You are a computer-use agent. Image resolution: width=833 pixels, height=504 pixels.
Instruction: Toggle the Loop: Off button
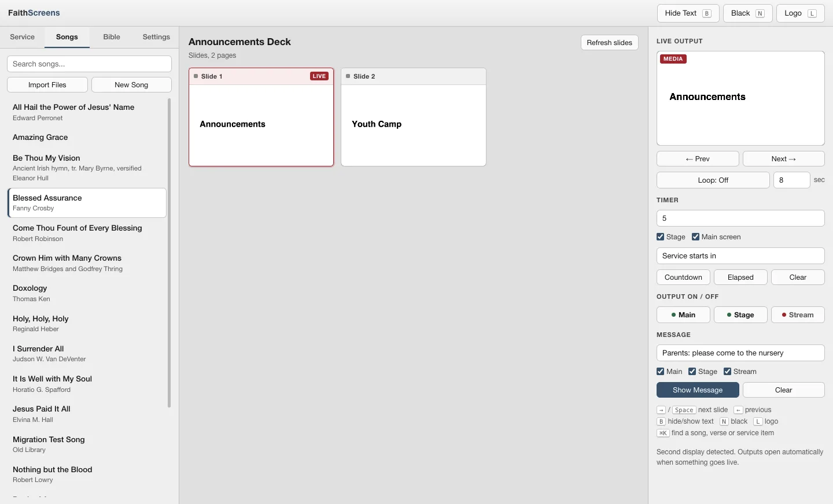coord(713,180)
